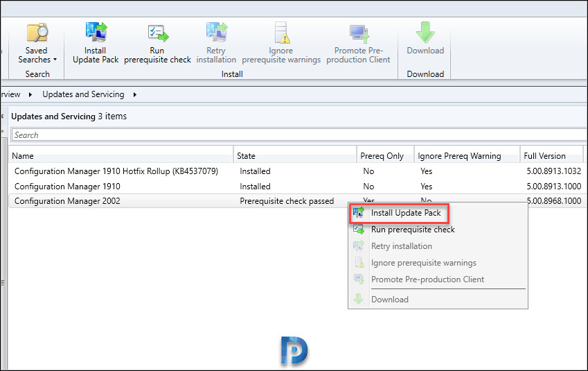Choose Download from the context menu
588x371 pixels.
click(x=390, y=300)
